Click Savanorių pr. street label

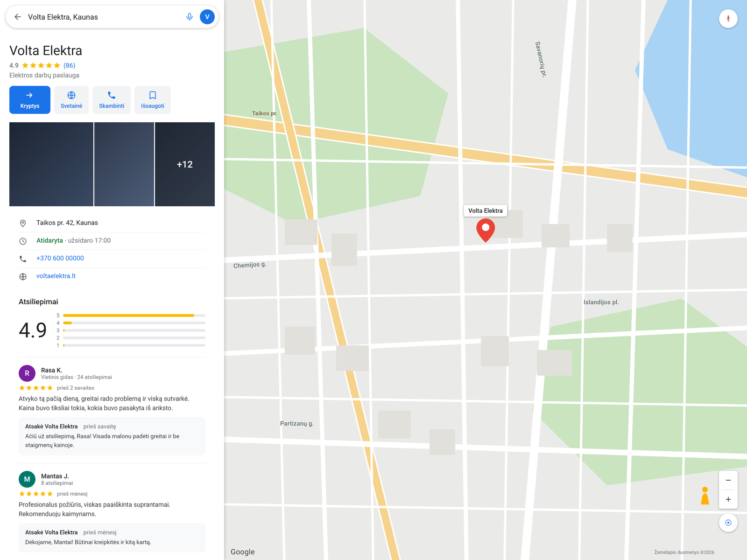[x=541, y=59]
